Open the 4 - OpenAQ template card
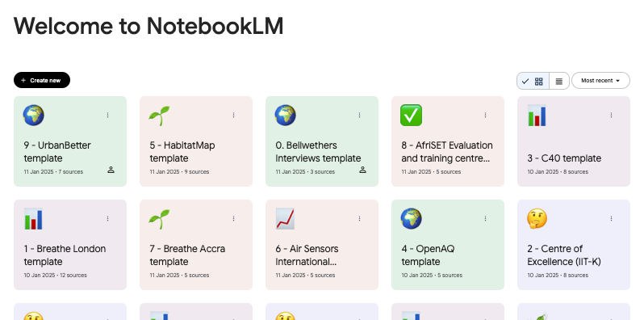This screenshot has height=320, width=644. pyautogui.click(x=448, y=245)
